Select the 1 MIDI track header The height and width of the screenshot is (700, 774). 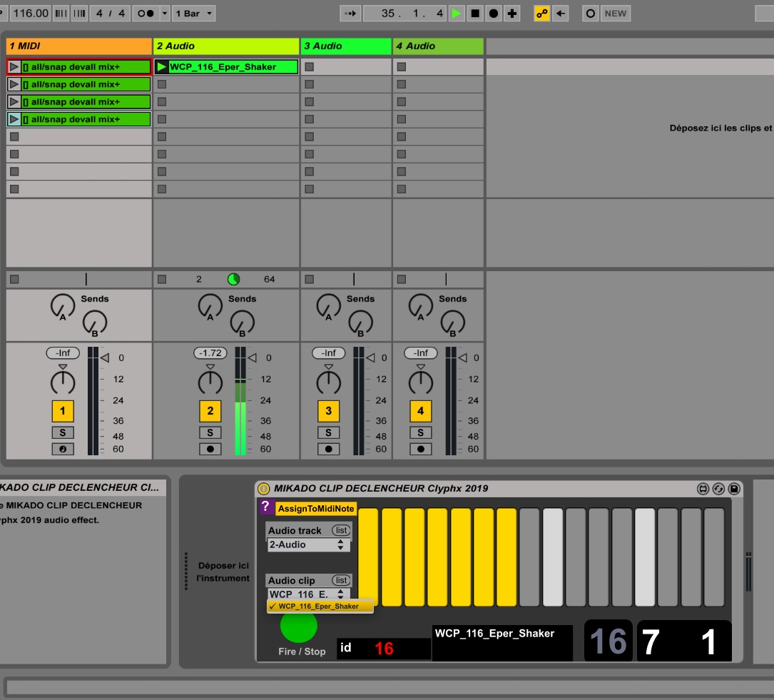(78, 46)
